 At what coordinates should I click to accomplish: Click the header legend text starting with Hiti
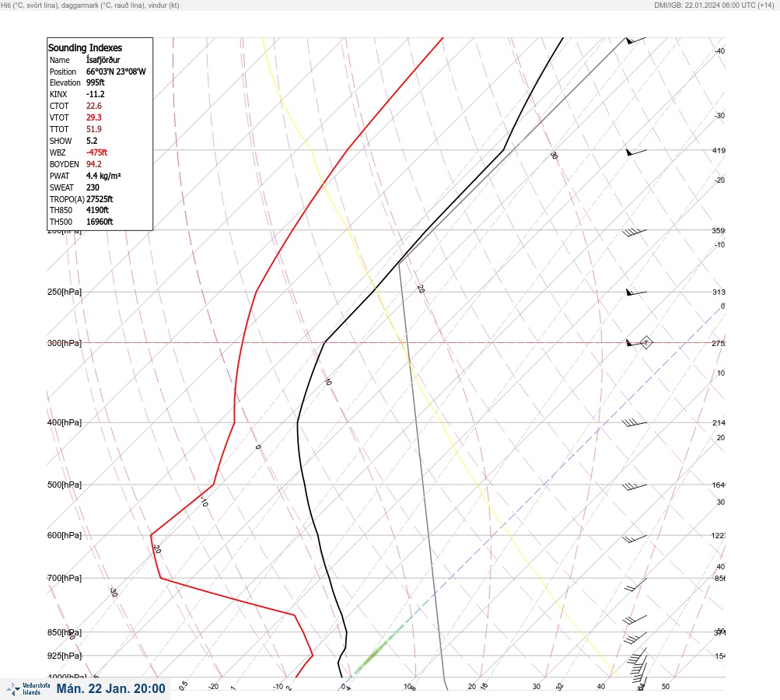coord(90,5)
